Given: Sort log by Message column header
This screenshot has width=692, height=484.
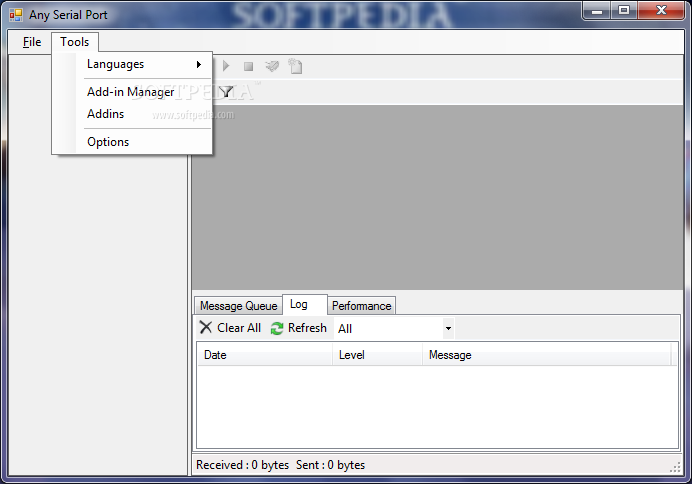Looking at the screenshot, I should (547, 355).
